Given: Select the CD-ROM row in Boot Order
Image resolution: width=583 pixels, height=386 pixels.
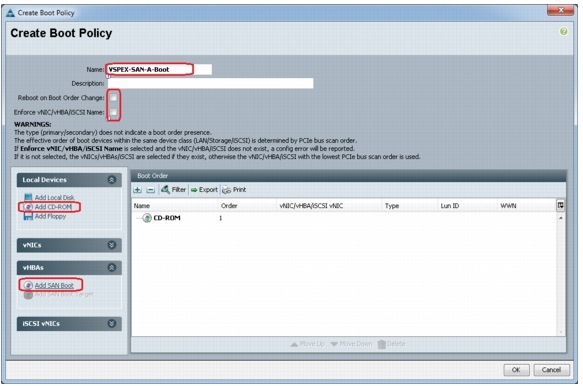Looking at the screenshot, I should point(344,218).
